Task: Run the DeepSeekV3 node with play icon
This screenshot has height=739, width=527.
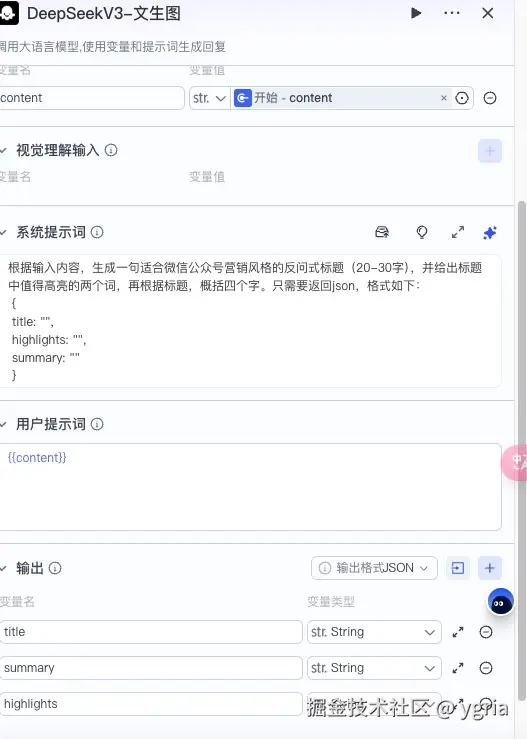Action: coord(416,13)
